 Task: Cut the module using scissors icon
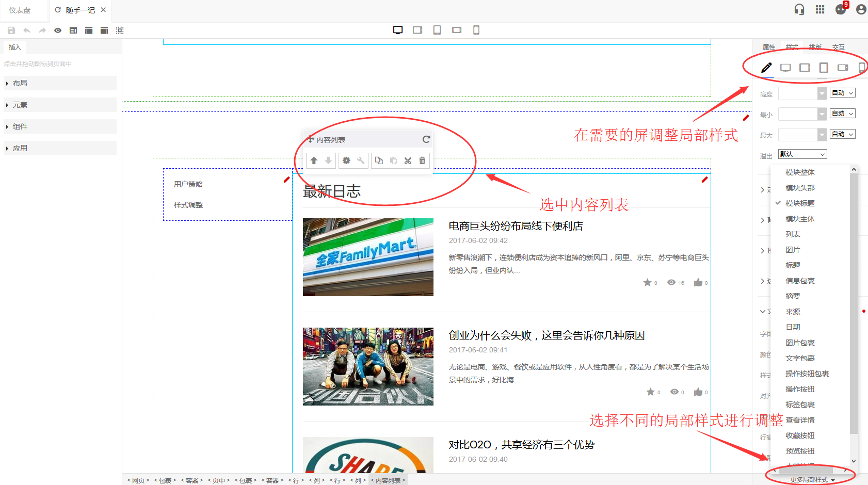[408, 160]
